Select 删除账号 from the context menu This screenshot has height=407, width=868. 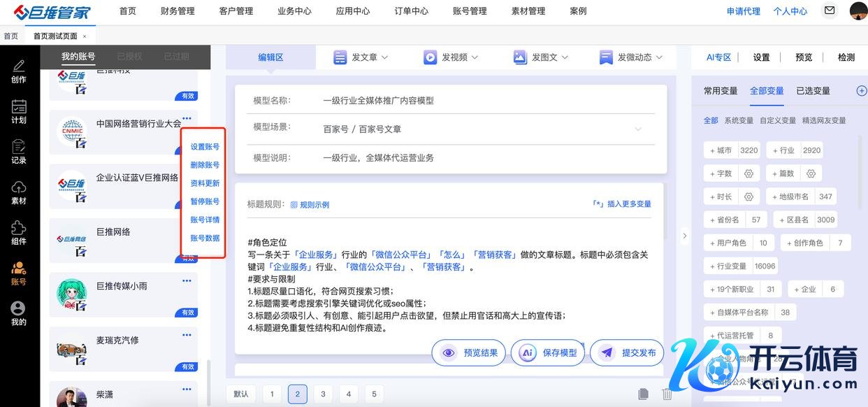pos(205,165)
